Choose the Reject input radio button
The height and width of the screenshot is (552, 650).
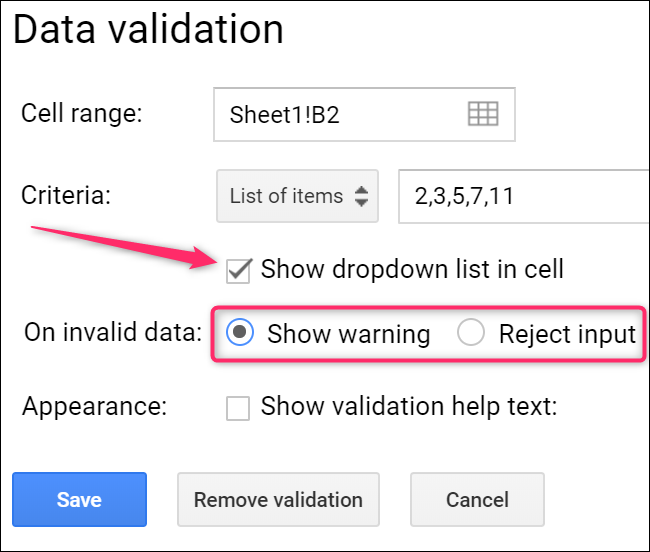click(x=471, y=334)
